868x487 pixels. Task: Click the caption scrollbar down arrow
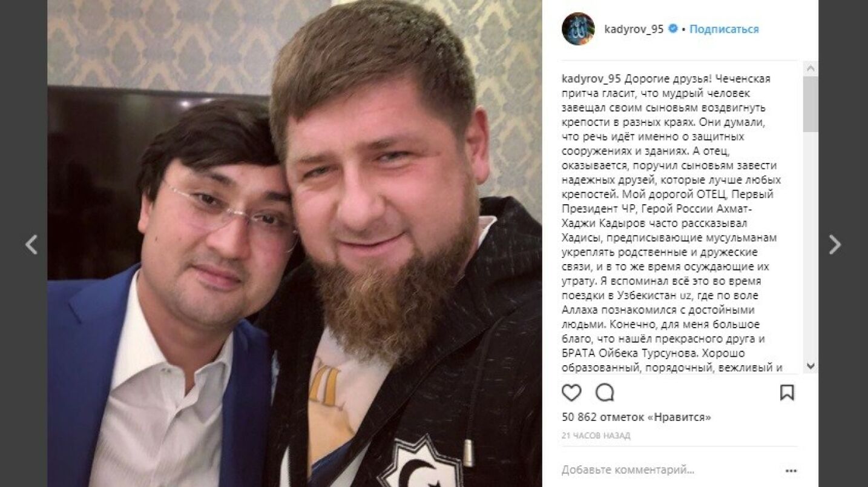[x=810, y=366]
